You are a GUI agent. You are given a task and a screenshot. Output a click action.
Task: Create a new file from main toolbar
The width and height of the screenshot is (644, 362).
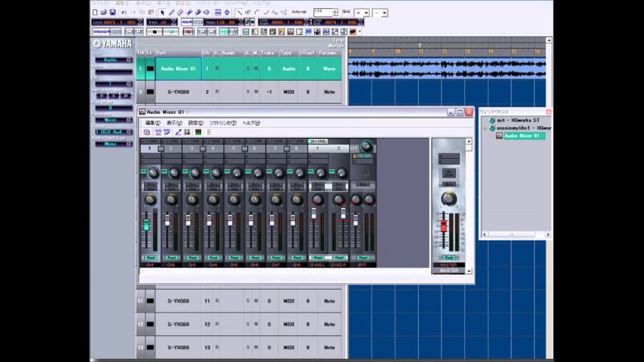point(95,12)
